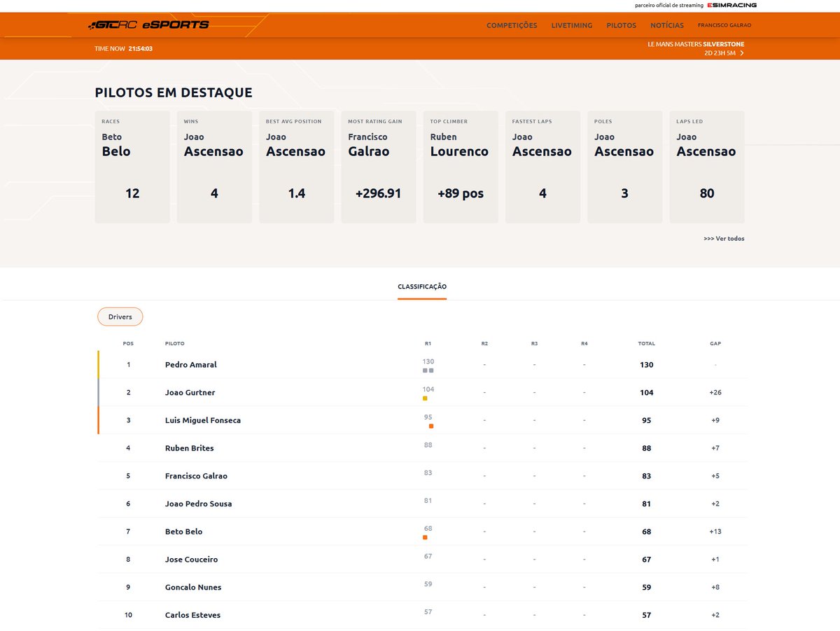
Task: Click the TOTAL column header
Action: point(647,344)
